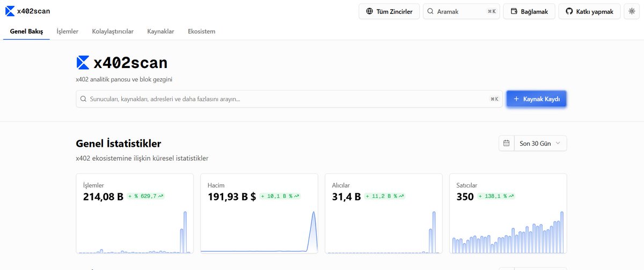Select the Ekosistem tab
644x270 pixels.
[x=201, y=32]
